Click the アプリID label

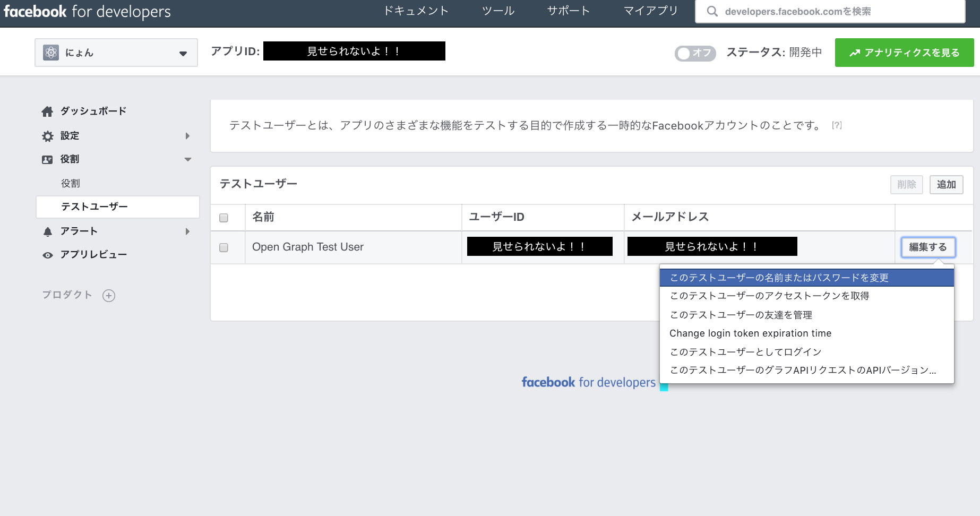coord(235,51)
